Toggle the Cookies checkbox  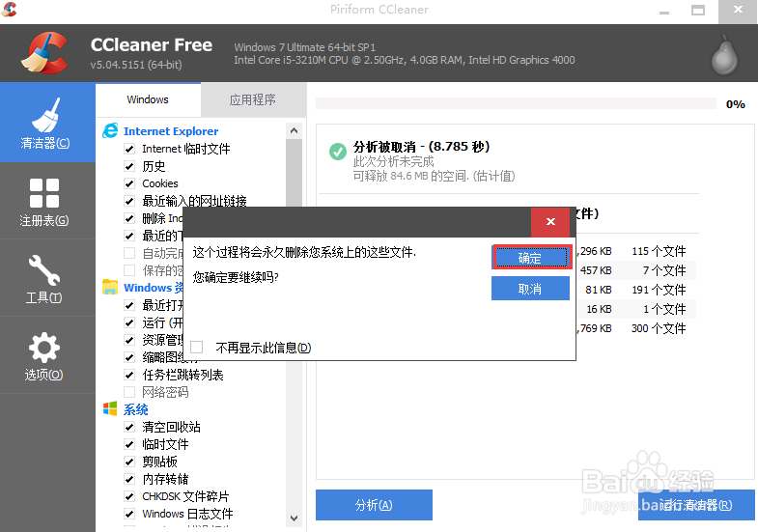(129, 183)
